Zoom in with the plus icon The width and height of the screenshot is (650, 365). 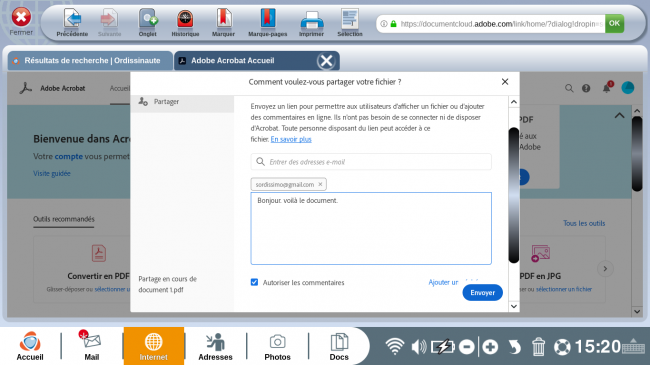click(x=490, y=347)
